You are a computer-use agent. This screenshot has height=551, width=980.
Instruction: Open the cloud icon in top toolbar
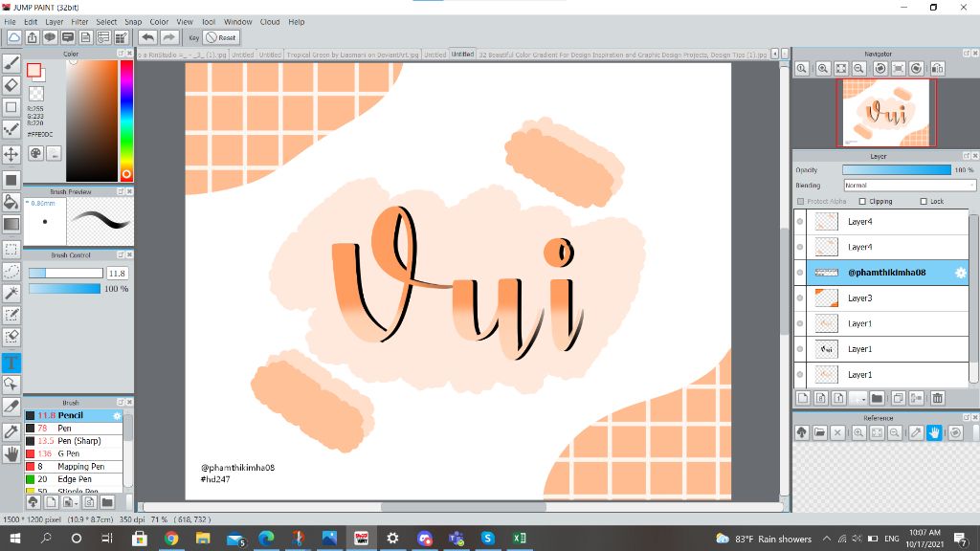[14, 37]
